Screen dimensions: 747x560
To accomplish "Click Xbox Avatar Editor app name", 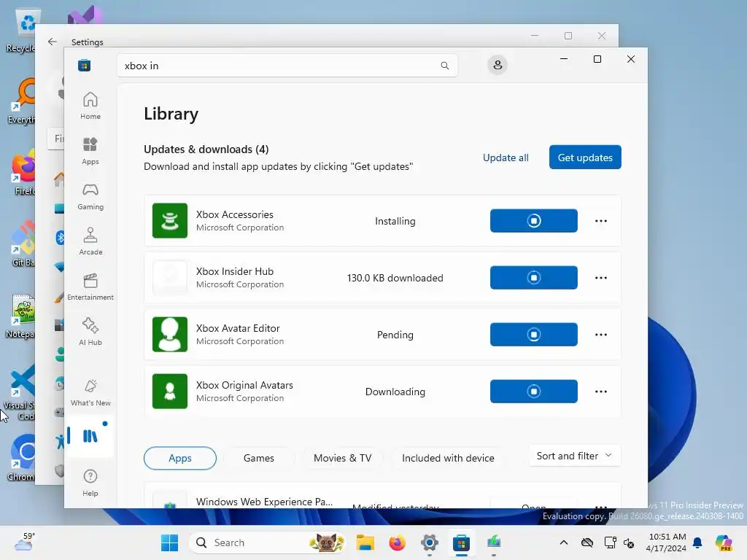I will (x=238, y=329).
